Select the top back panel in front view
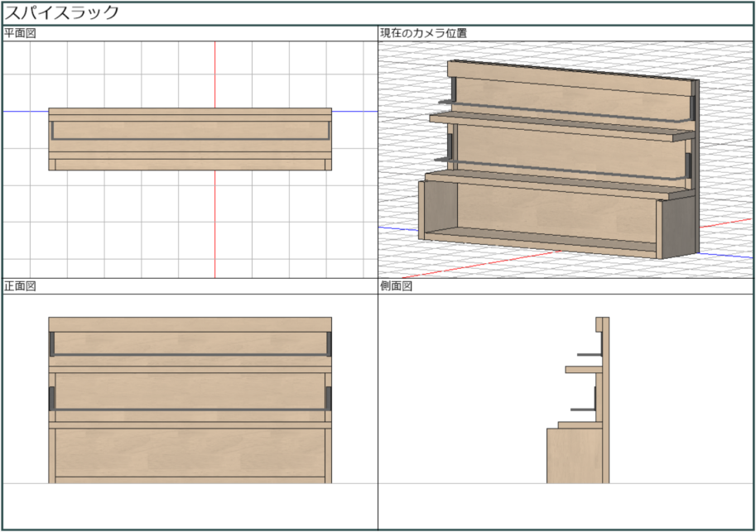The width and height of the screenshot is (756, 532). [x=190, y=324]
